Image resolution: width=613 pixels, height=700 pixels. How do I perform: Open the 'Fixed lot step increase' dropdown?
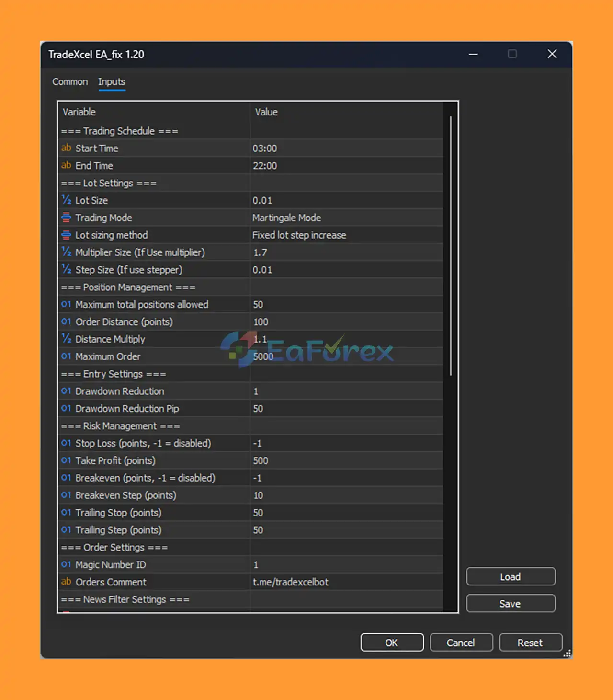point(345,235)
